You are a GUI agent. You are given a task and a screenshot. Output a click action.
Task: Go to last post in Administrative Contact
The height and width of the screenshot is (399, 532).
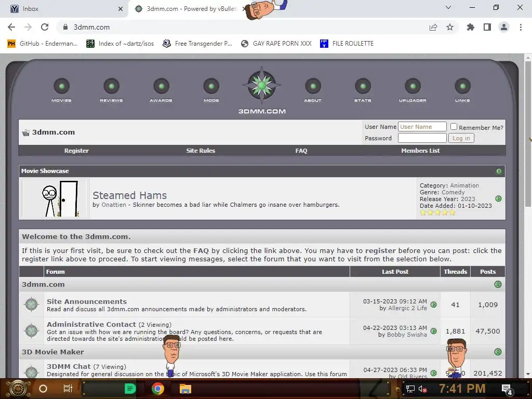click(x=434, y=331)
